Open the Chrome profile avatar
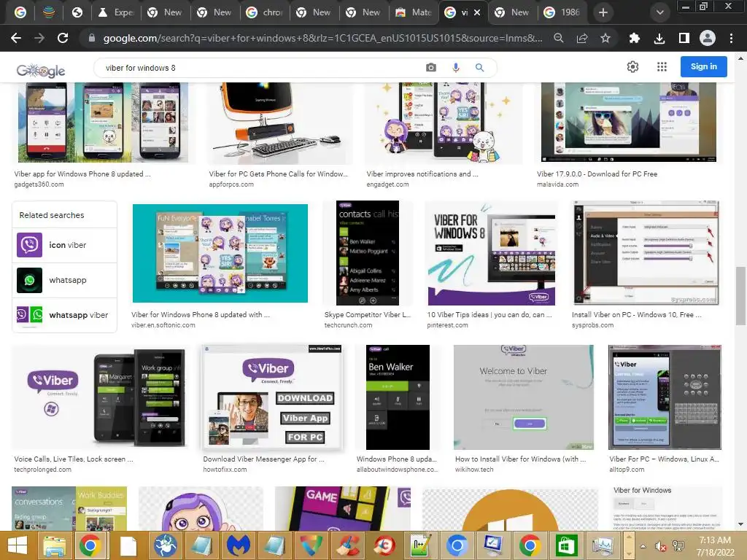Image resolution: width=747 pixels, height=560 pixels. 708,38
